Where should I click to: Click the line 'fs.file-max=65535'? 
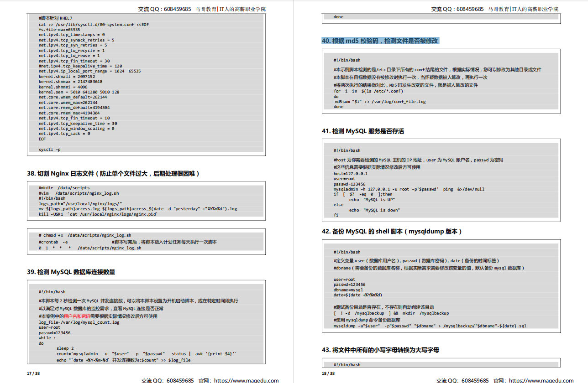point(59,29)
